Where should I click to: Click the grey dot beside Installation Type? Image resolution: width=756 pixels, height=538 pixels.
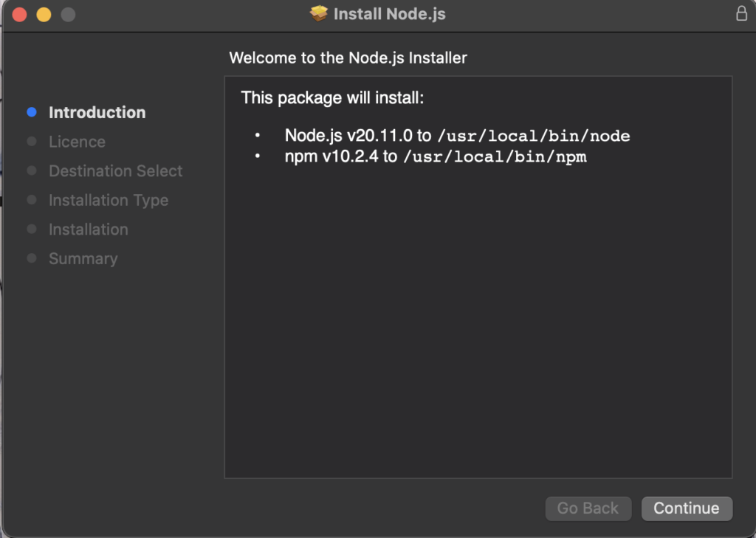coord(30,200)
